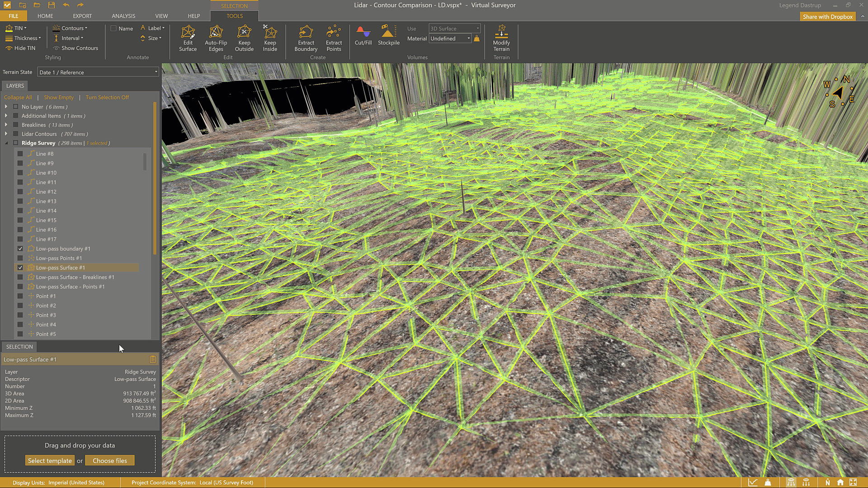Click the Collapse All link
This screenshot has width=868, height=488.
point(18,97)
